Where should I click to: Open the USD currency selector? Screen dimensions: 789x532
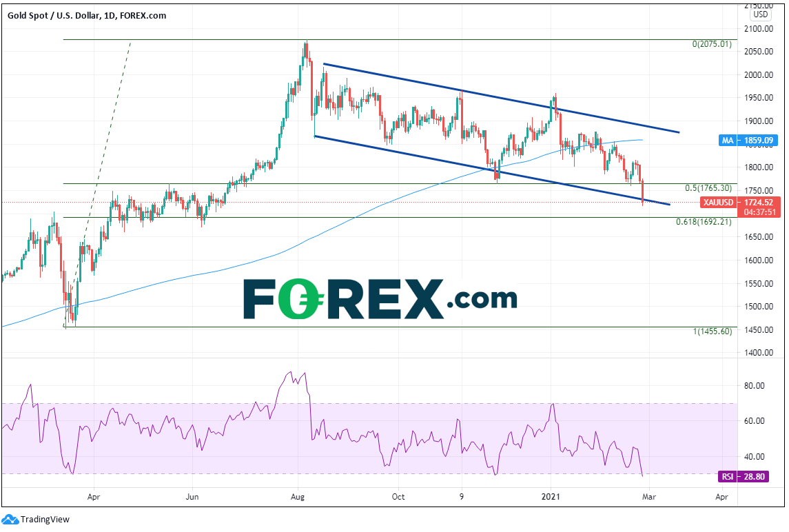click(761, 14)
